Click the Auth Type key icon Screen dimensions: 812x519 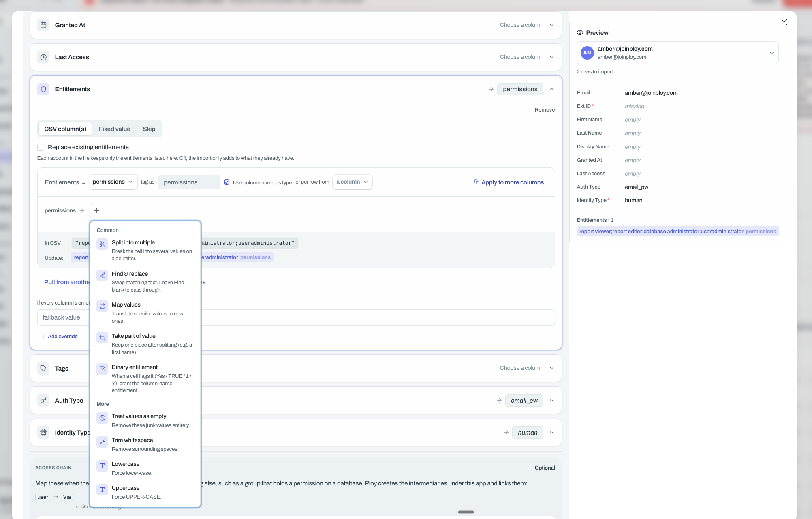pyautogui.click(x=43, y=401)
